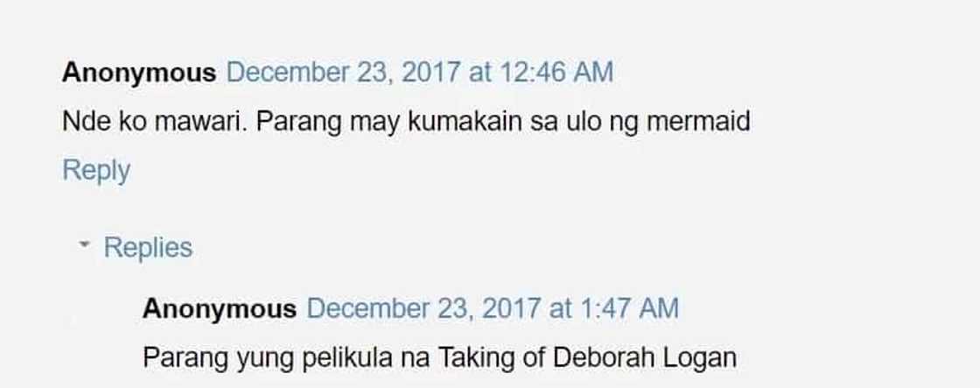Screen dimensions: 980x388
Task: Click 2017 in the reply's timestamp
Action: click(x=511, y=309)
